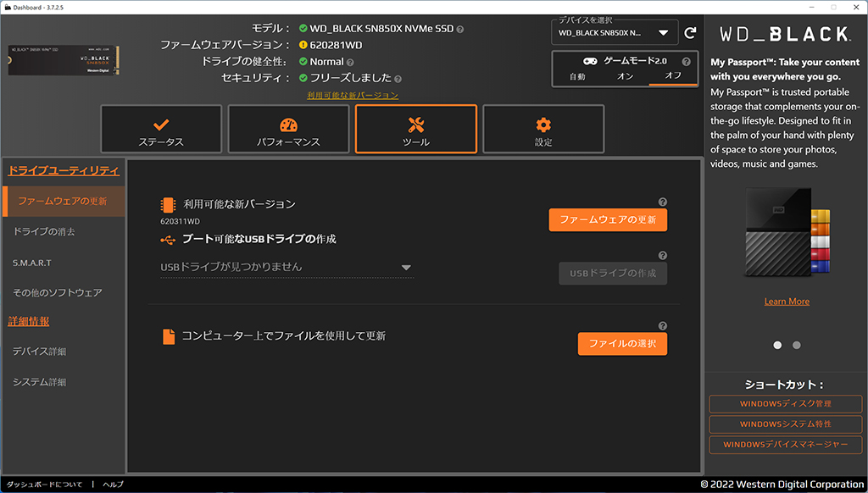Open the WINDOWSシステム特性 shortcut

pyautogui.click(x=786, y=424)
